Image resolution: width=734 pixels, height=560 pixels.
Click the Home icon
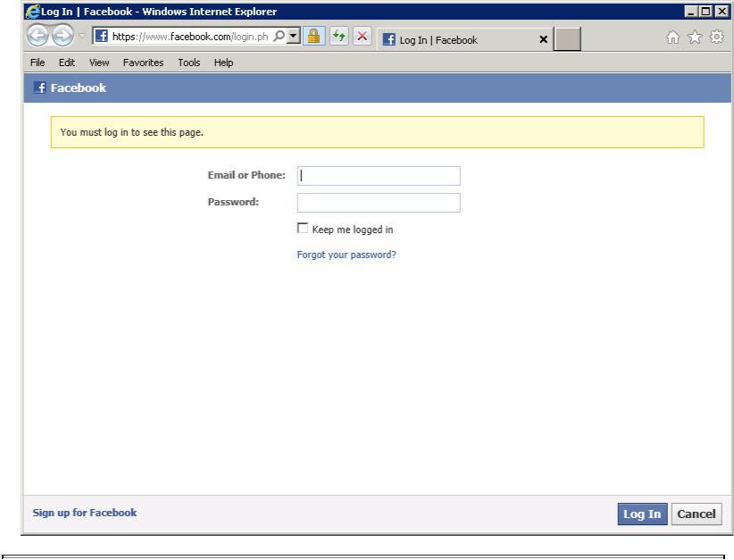pyautogui.click(x=672, y=37)
